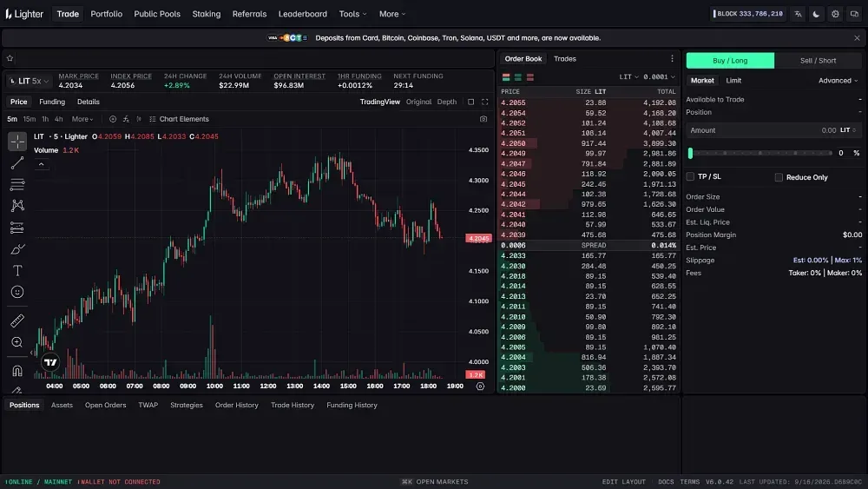Open the Open Orders tab
868x489 pixels.
[105, 405]
